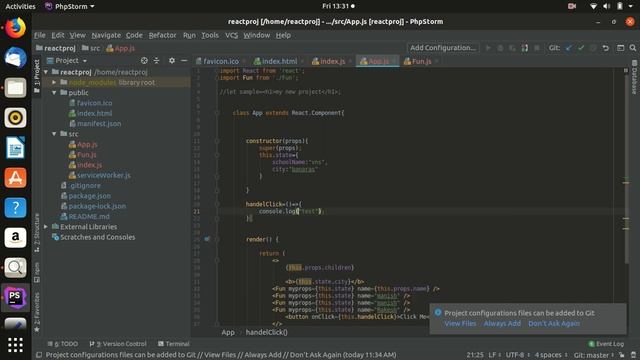
Task: Open the 1: Project side tool window
Action: pos(37,76)
